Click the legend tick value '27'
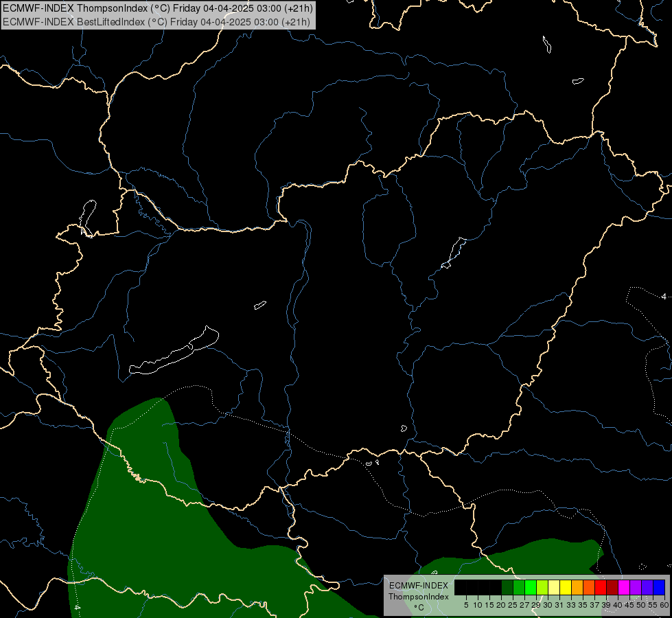Viewport: 672px width, 618px height. (x=524, y=605)
